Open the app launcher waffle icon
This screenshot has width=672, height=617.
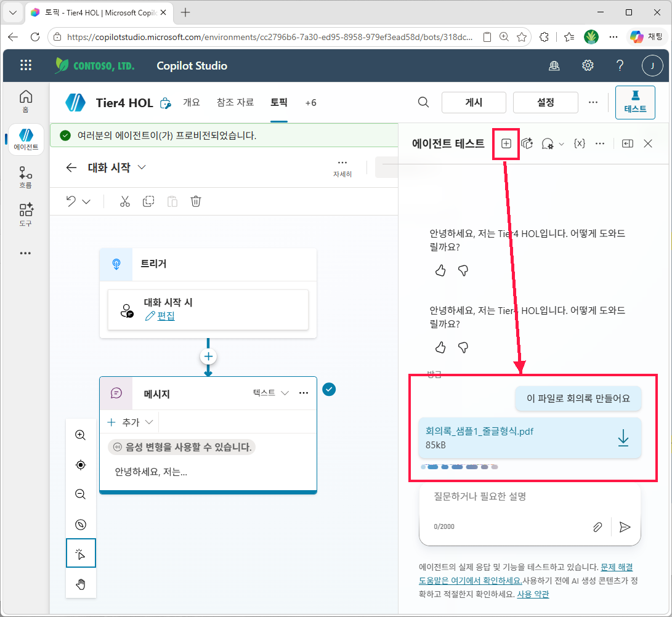click(26, 65)
